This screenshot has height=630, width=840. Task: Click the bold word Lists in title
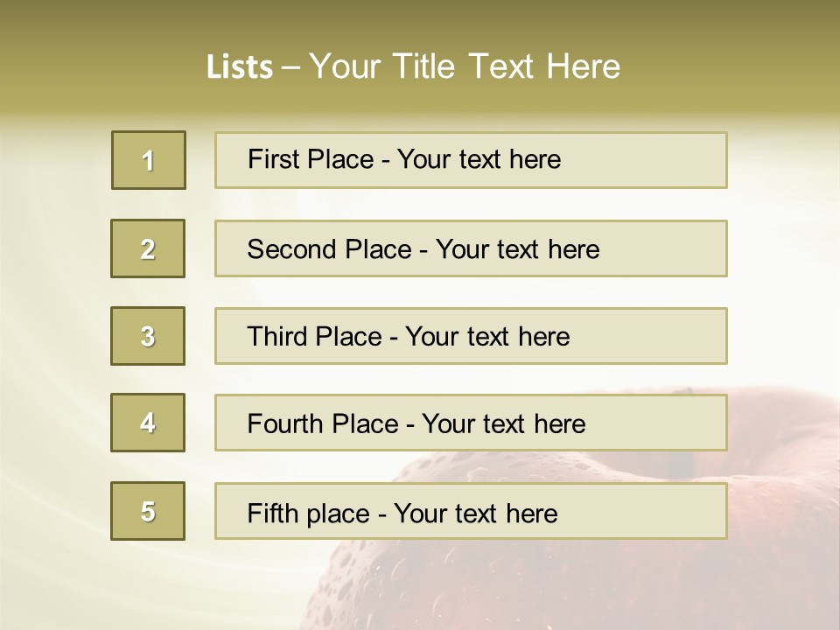(240, 67)
